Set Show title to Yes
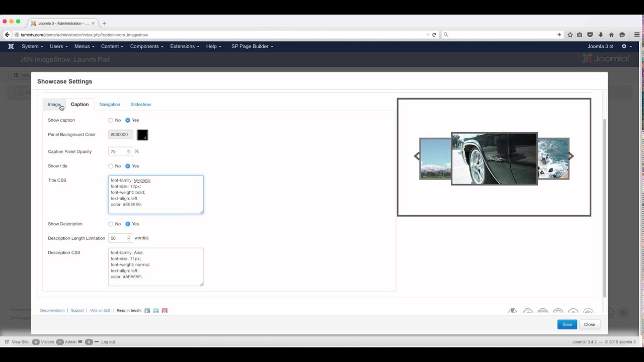The width and height of the screenshot is (644, 362). 128,166
